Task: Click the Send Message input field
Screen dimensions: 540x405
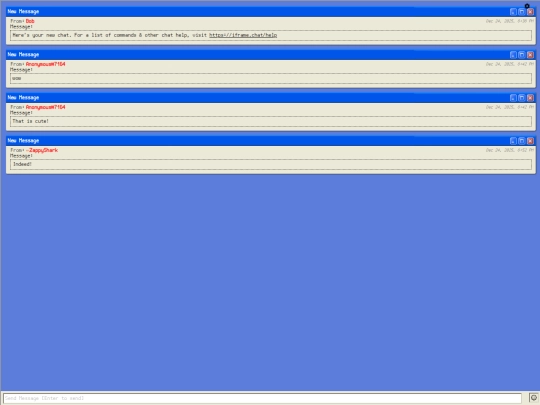Action: point(262,398)
